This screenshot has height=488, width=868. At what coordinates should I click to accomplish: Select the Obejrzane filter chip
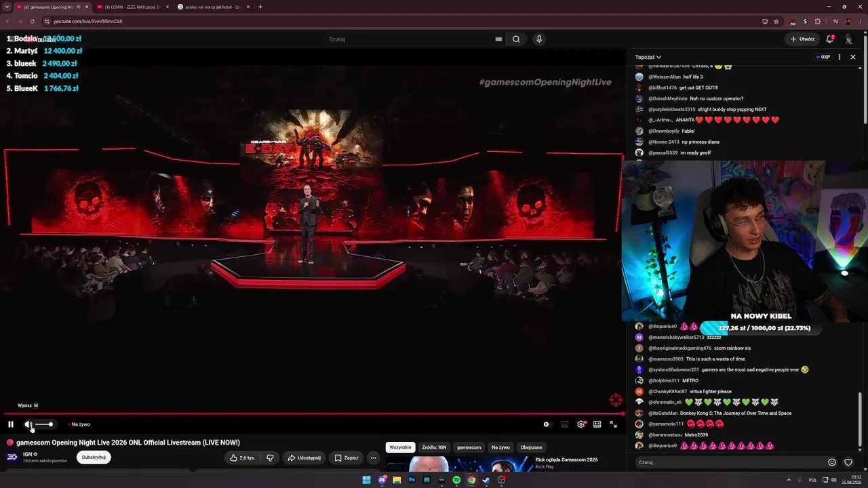pos(532,447)
